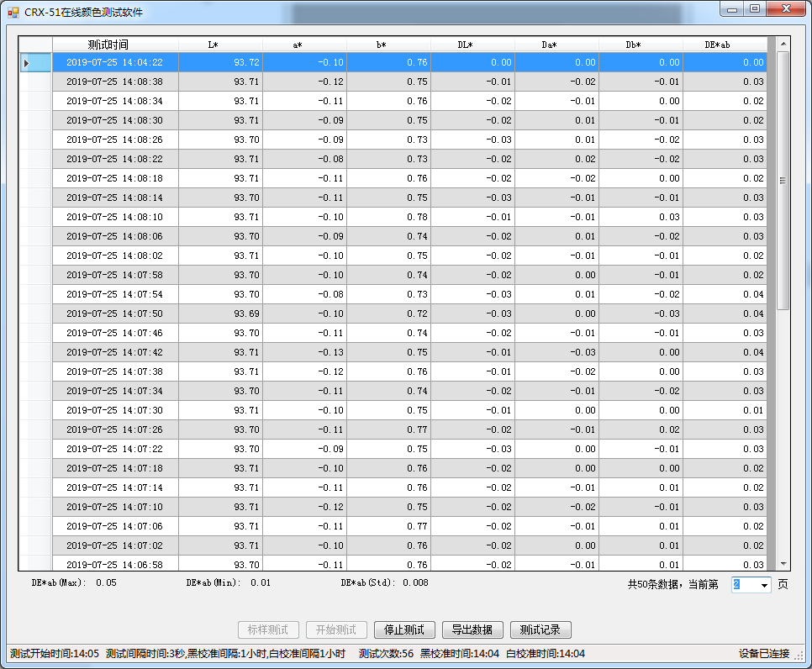
Task: Select the row timestamped 14:08:38
Action: pos(115,82)
